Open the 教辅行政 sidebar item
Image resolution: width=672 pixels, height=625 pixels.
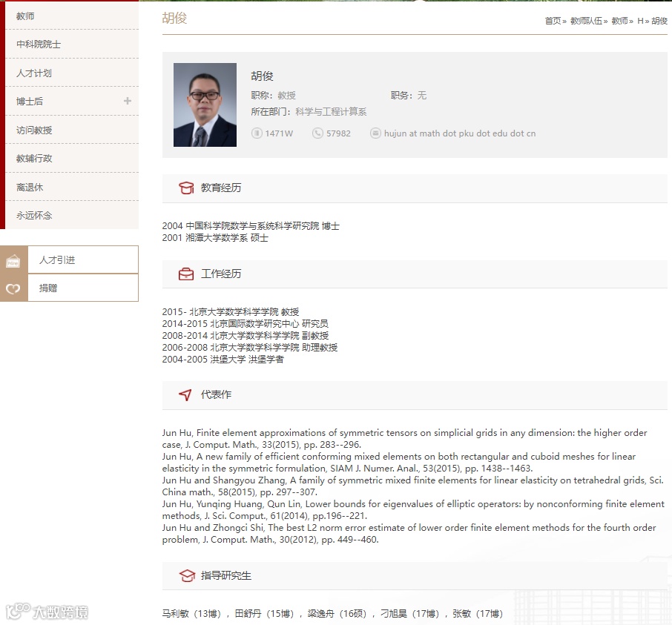click(72, 158)
